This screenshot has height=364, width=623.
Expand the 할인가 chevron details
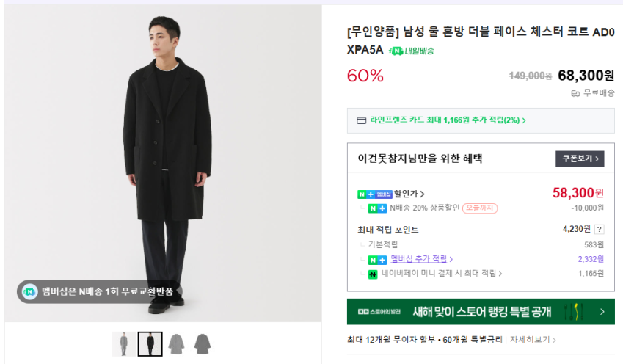coord(423,194)
